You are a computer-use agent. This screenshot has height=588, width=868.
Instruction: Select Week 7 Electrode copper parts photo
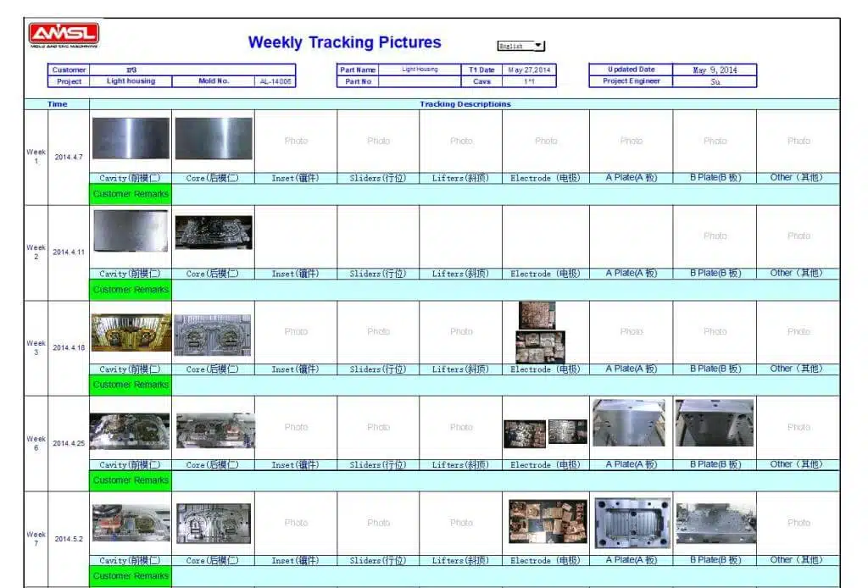548,521
